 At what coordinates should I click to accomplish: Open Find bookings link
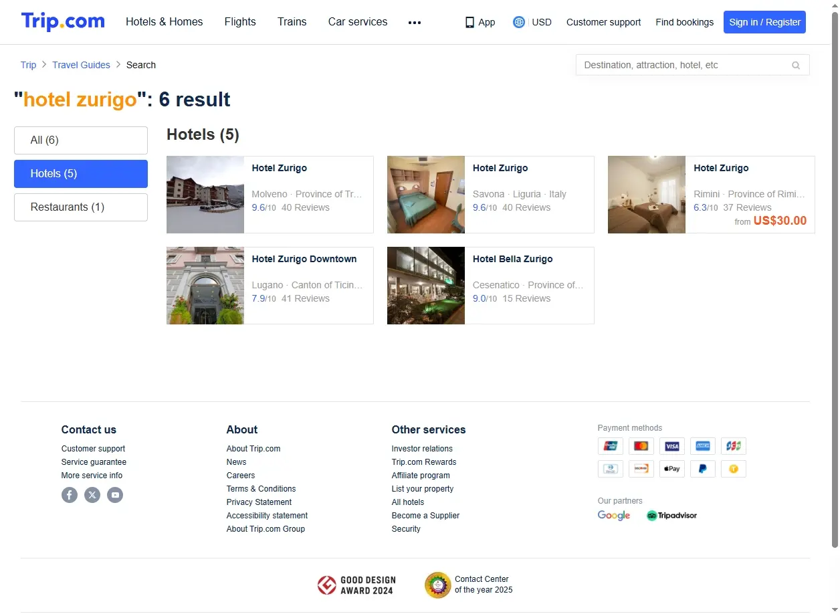point(684,22)
